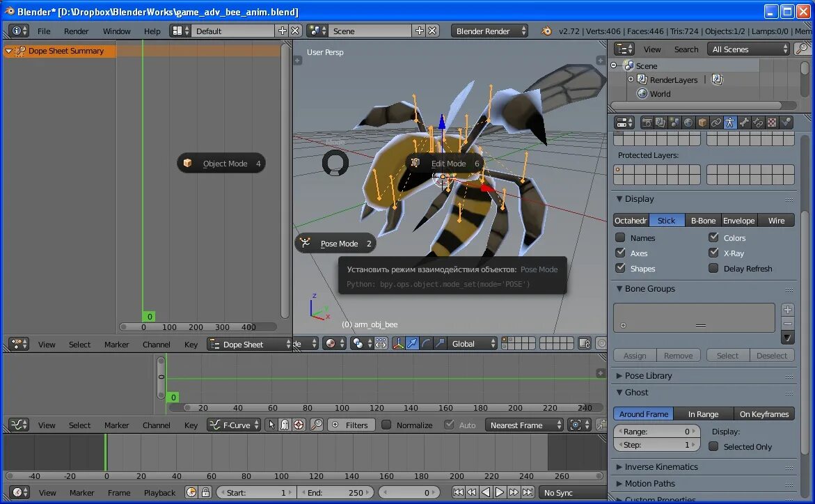Open the Object properties tab icon
Image resolution: width=815 pixels, height=504 pixels.
point(702,123)
